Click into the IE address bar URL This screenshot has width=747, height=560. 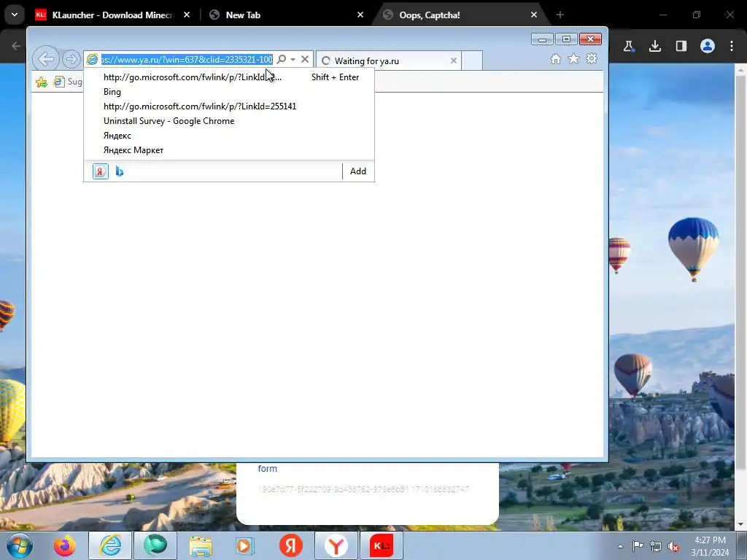pos(186,59)
